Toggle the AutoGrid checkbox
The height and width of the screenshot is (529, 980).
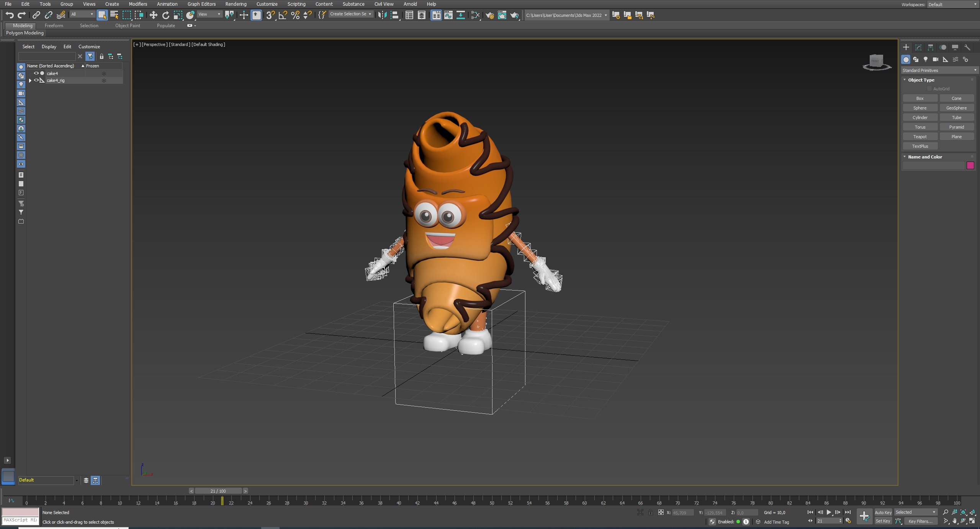pos(929,88)
